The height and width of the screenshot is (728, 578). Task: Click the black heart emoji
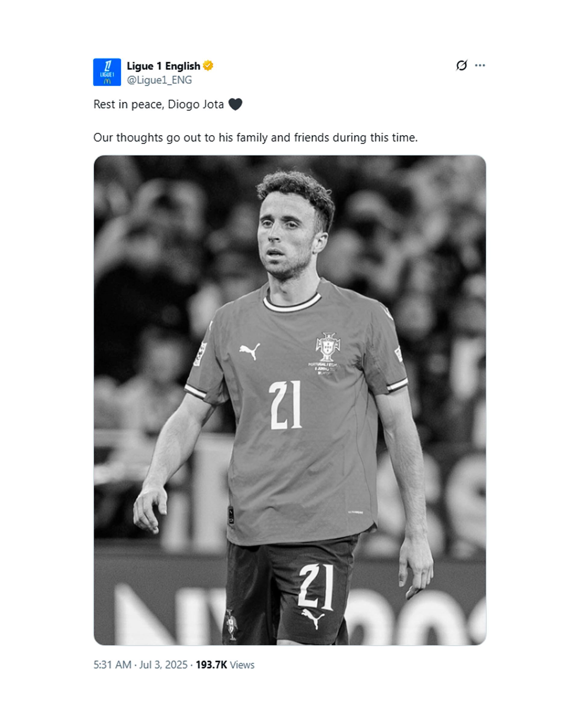click(235, 104)
